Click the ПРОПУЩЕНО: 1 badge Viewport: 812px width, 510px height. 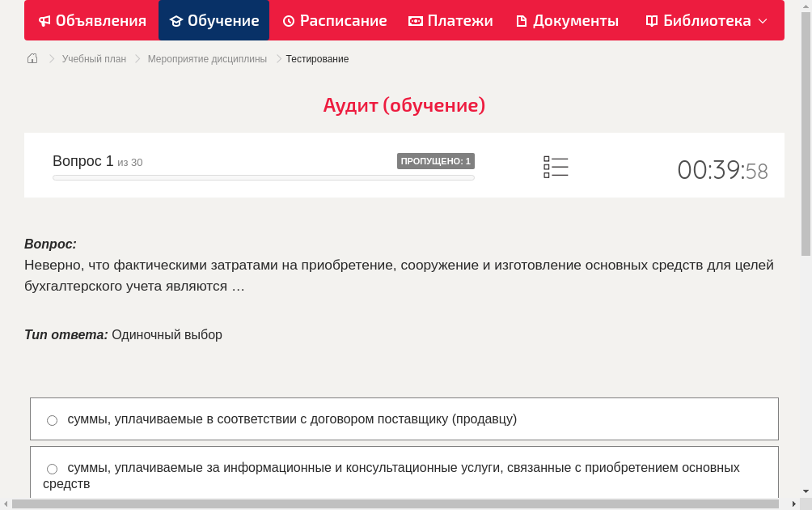[x=437, y=161]
